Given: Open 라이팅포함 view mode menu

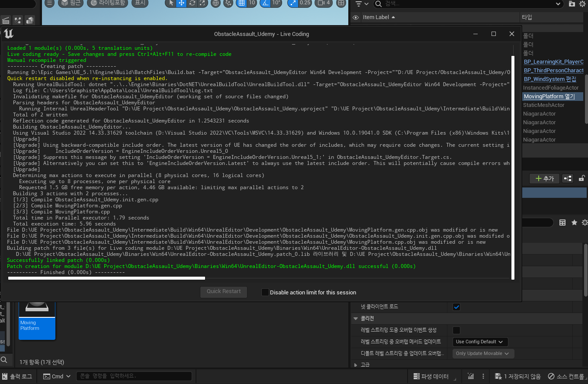Looking at the screenshot, I should point(108,3).
